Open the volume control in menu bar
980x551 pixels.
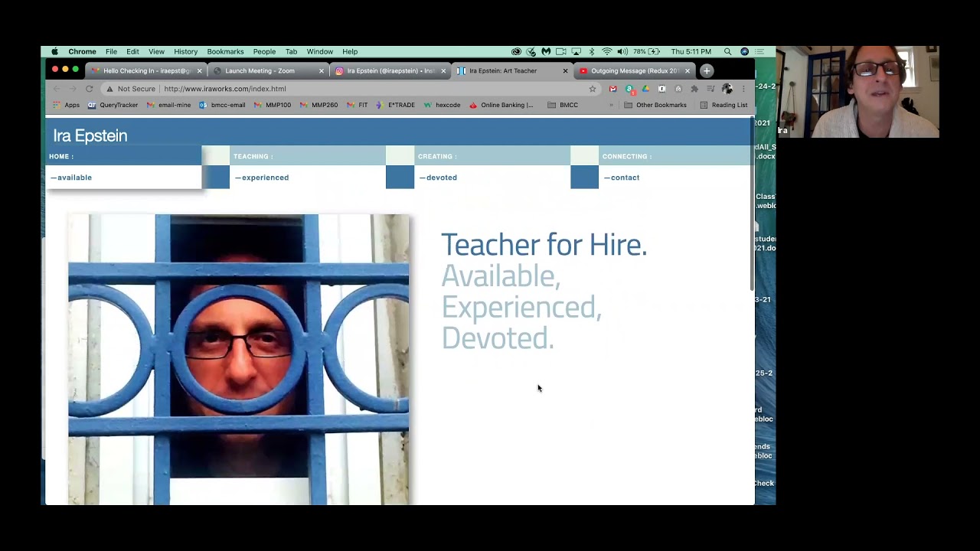coord(622,52)
